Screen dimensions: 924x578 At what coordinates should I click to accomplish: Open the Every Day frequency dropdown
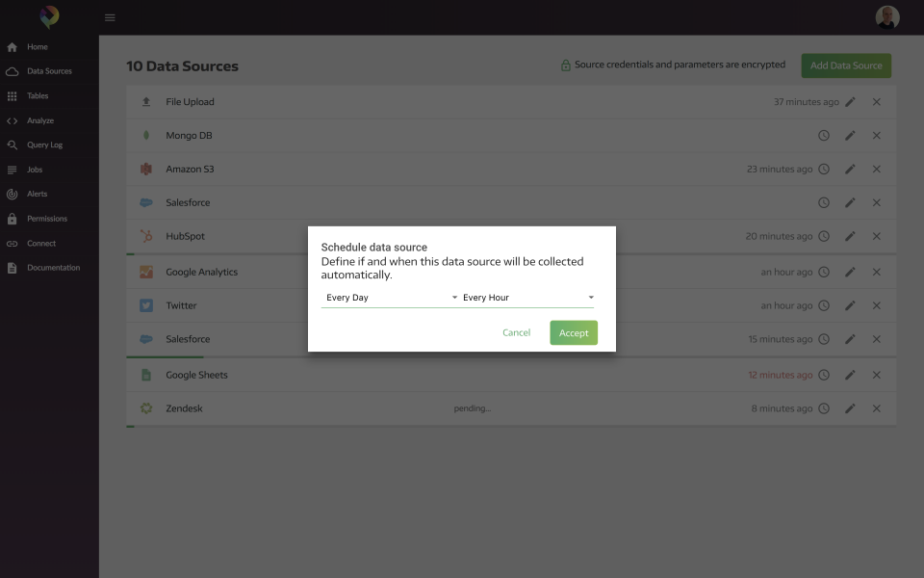tap(389, 298)
